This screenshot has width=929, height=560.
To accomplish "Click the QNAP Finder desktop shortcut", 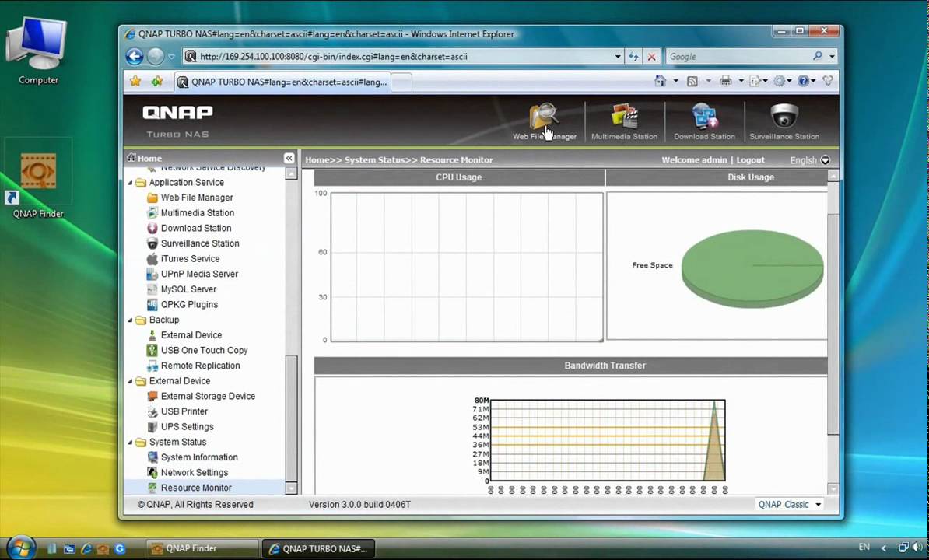I will click(38, 180).
